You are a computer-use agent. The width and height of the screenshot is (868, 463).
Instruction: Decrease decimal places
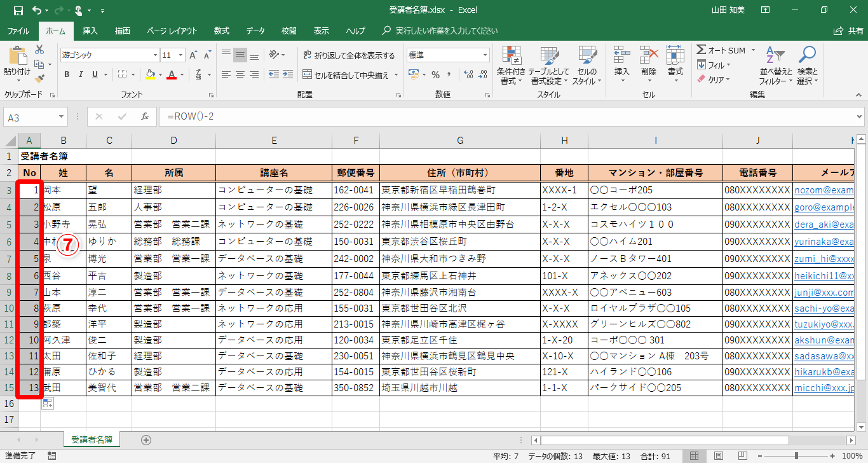(483, 74)
